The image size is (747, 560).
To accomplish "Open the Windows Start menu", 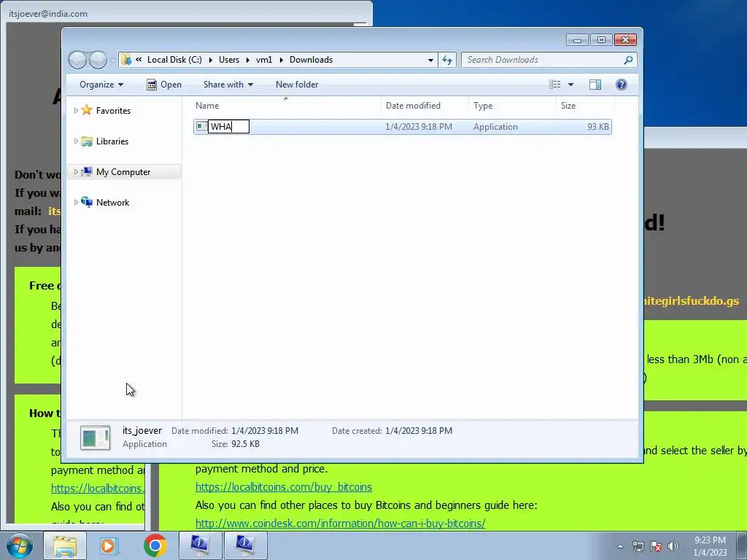I will pyautogui.click(x=19, y=545).
